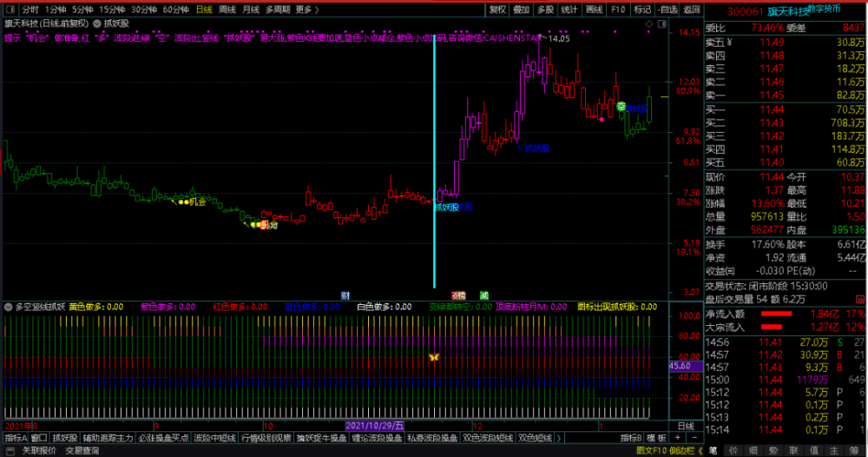Select the 抓妖股 indicator tab
Screen dimensions: 868x457
65,438
